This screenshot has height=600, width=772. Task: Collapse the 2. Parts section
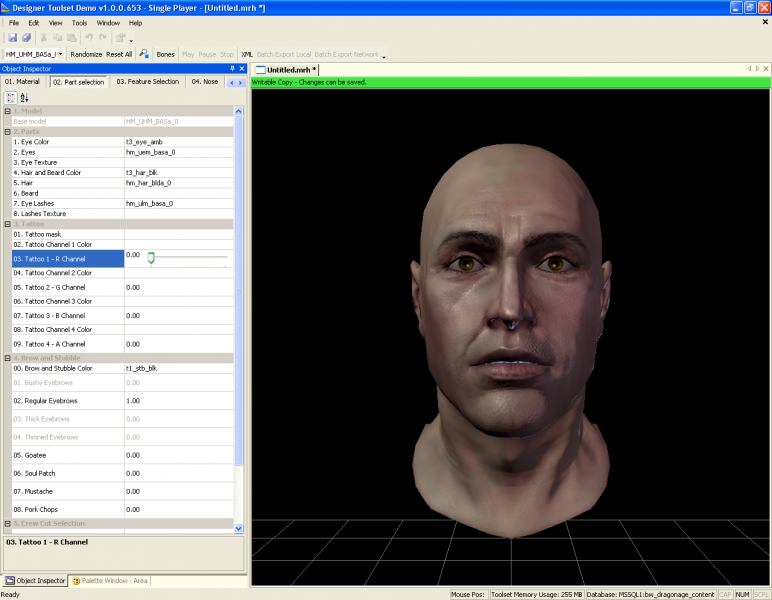[x=8, y=131]
